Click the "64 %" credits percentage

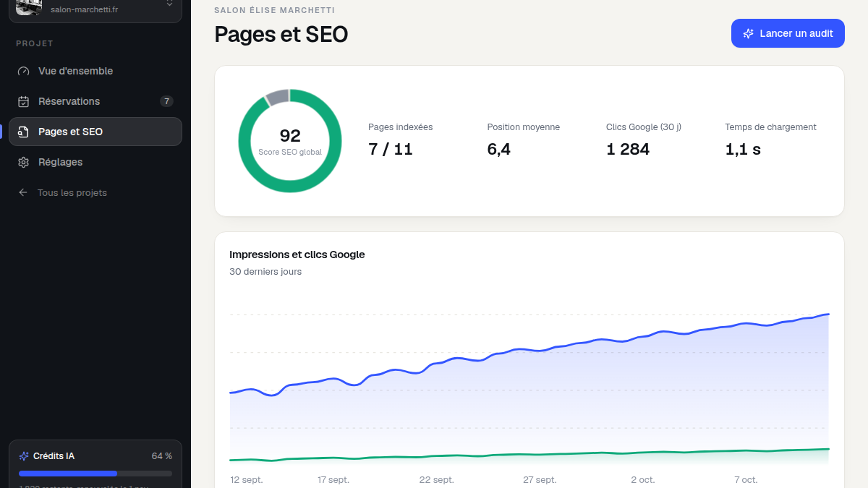(x=162, y=456)
